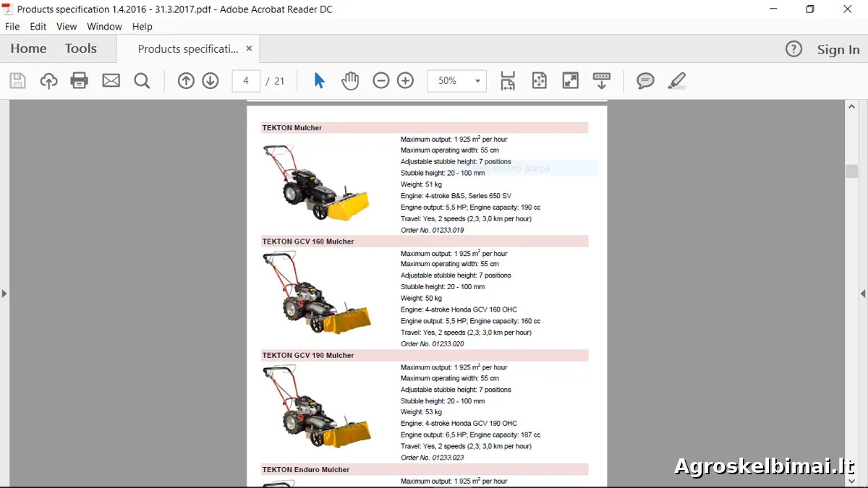Open the Help menu
Image resolution: width=868 pixels, height=488 pixels.
[x=142, y=26]
